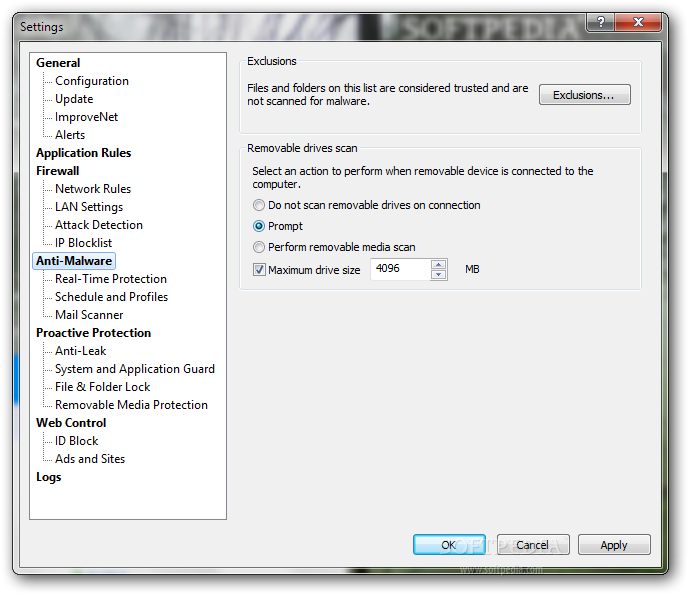Open Attack Detection settings
The image size is (689, 595).
click(99, 225)
